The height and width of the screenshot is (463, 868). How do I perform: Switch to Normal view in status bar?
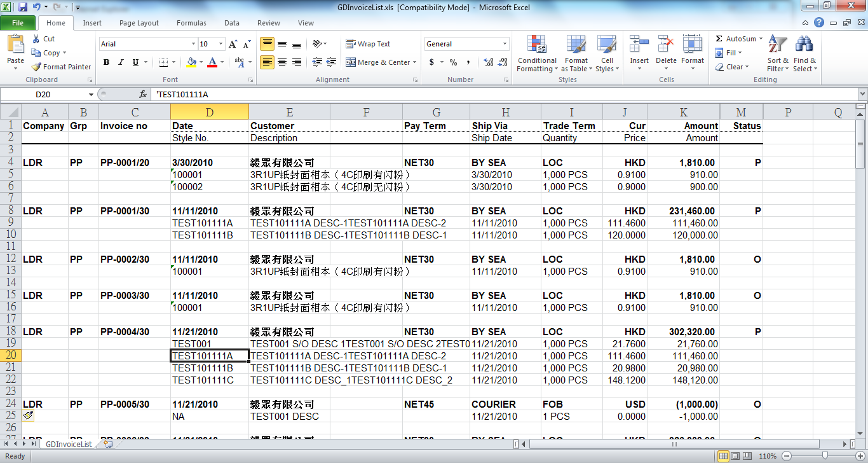(x=723, y=456)
